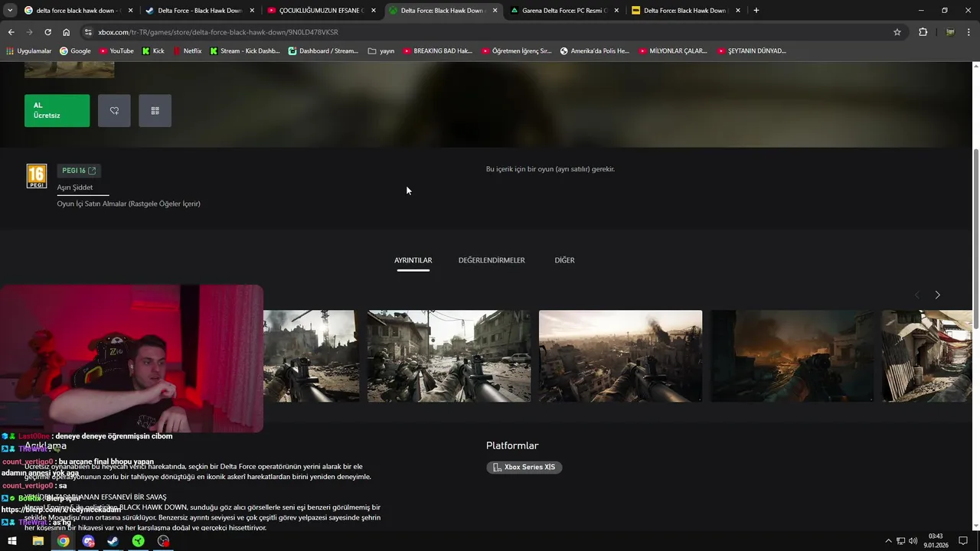
Task: Open YouTube bookmark
Action: pos(116,51)
